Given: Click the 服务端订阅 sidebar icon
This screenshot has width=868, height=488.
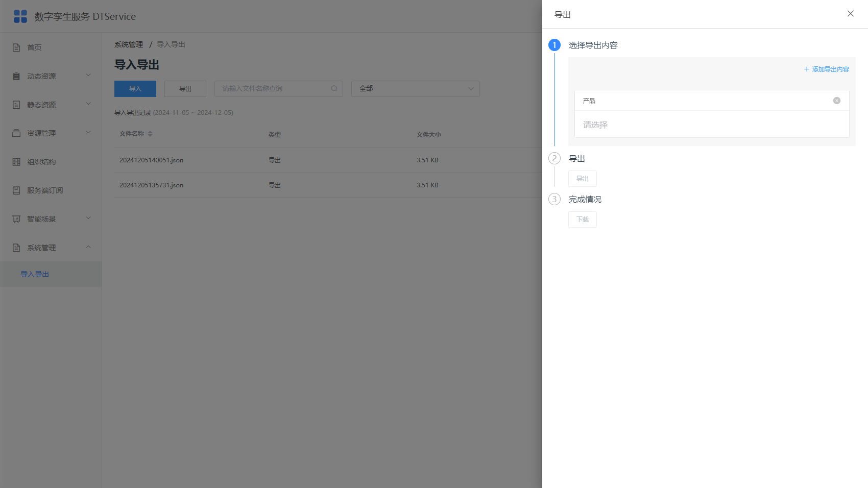Looking at the screenshot, I should point(16,190).
